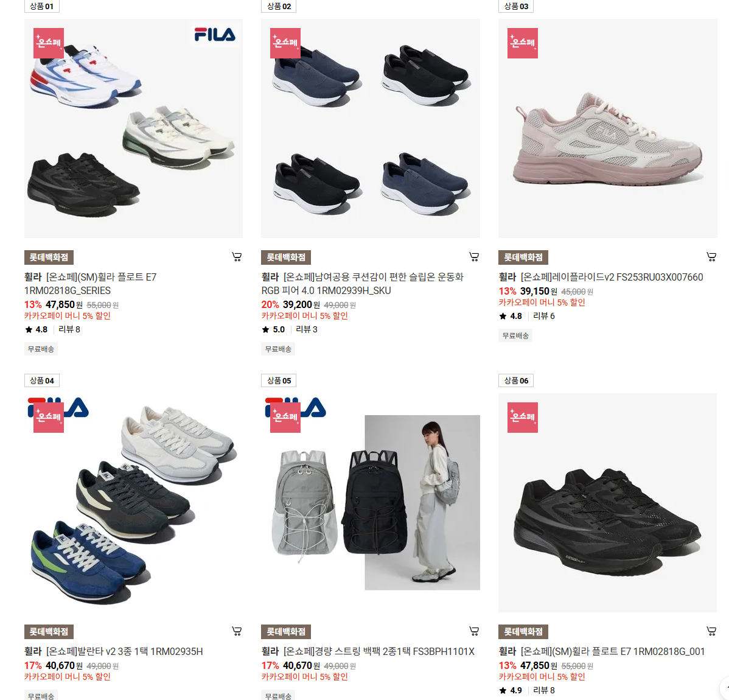Image resolution: width=729 pixels, height=700 pixels.
Task: Open Valanta v2 three-color shoes image
Action: (x=133, y=503)
